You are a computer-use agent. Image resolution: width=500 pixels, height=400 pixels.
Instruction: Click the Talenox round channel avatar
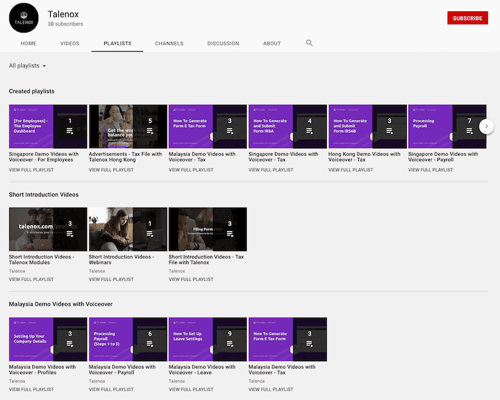pyautogui.click(x=24, y=18)
